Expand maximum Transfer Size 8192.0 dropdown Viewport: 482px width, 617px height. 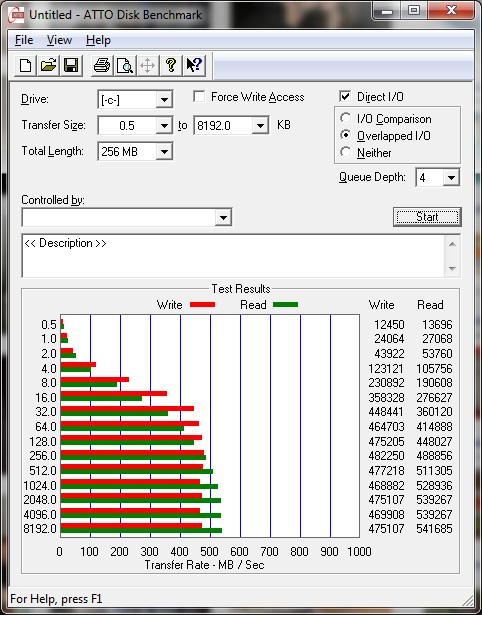tap(260, 126)
